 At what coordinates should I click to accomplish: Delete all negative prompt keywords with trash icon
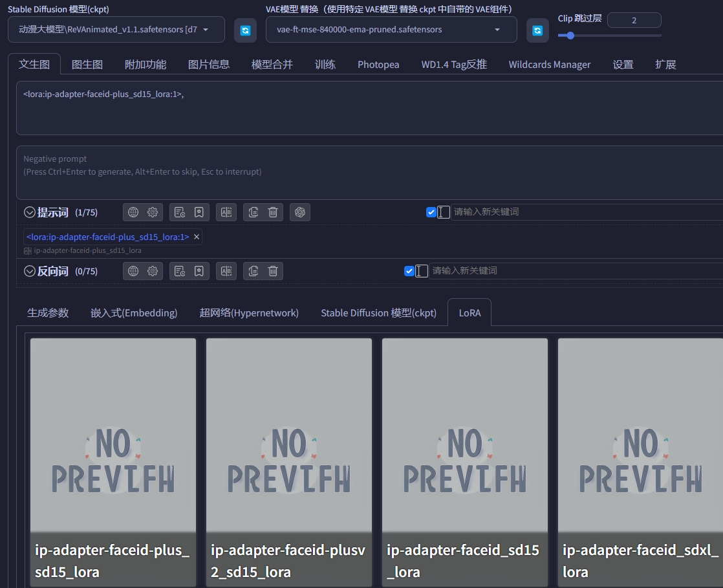coord(273,271)
